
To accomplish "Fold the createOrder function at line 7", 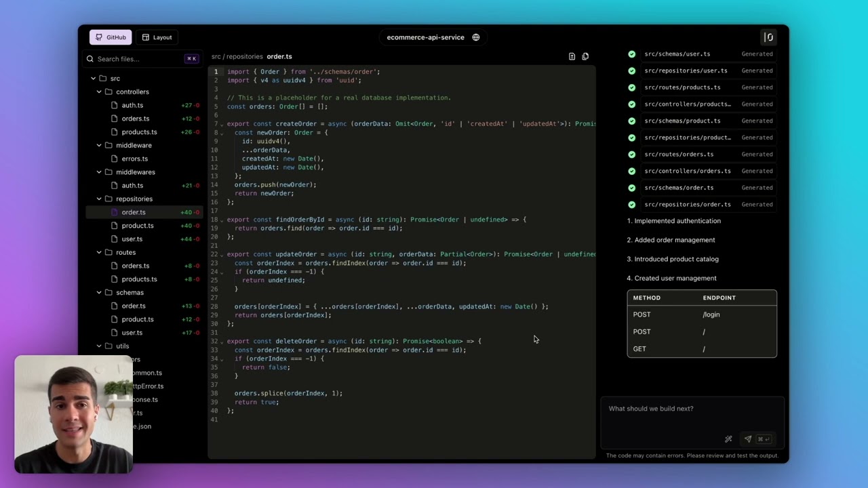I will point(222,124).
